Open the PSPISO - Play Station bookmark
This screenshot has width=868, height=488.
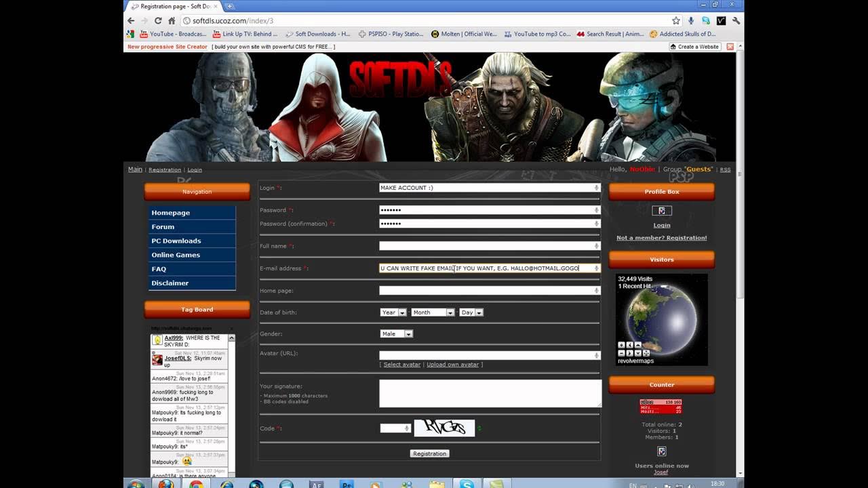coord(391,34)
